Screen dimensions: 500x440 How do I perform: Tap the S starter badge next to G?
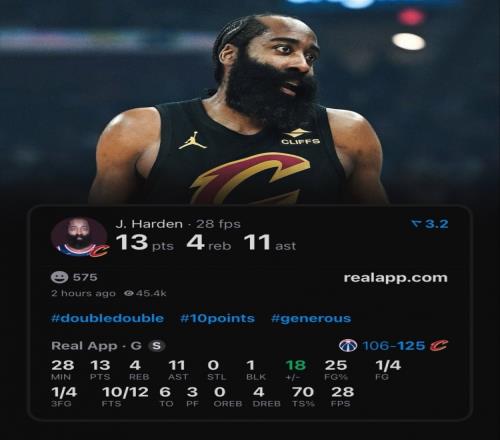156,346
